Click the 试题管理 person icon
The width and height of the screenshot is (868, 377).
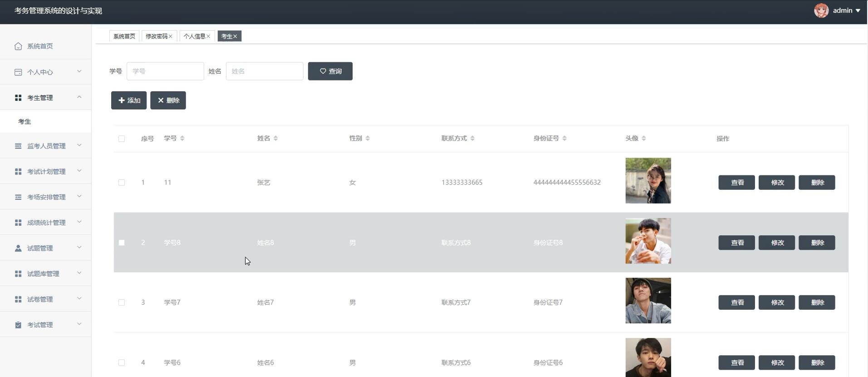(x=18, y=248)
